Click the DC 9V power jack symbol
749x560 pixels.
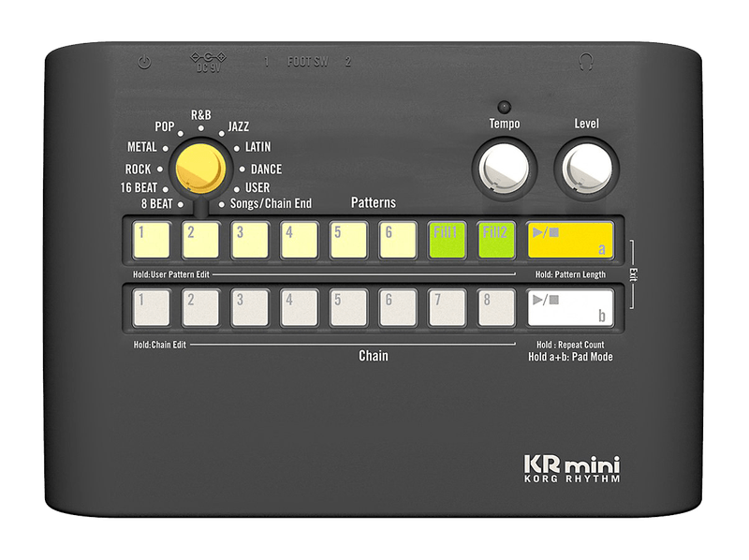click(209, 62)
